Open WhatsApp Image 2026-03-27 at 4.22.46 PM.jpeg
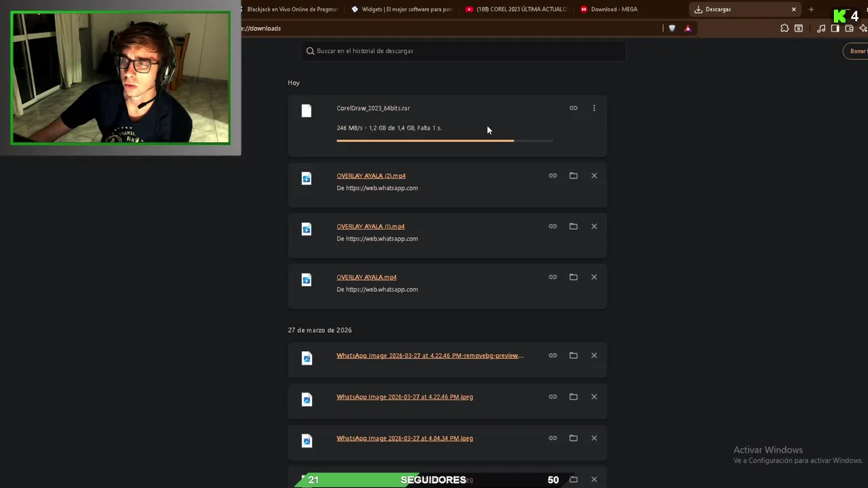 (405, 396)
